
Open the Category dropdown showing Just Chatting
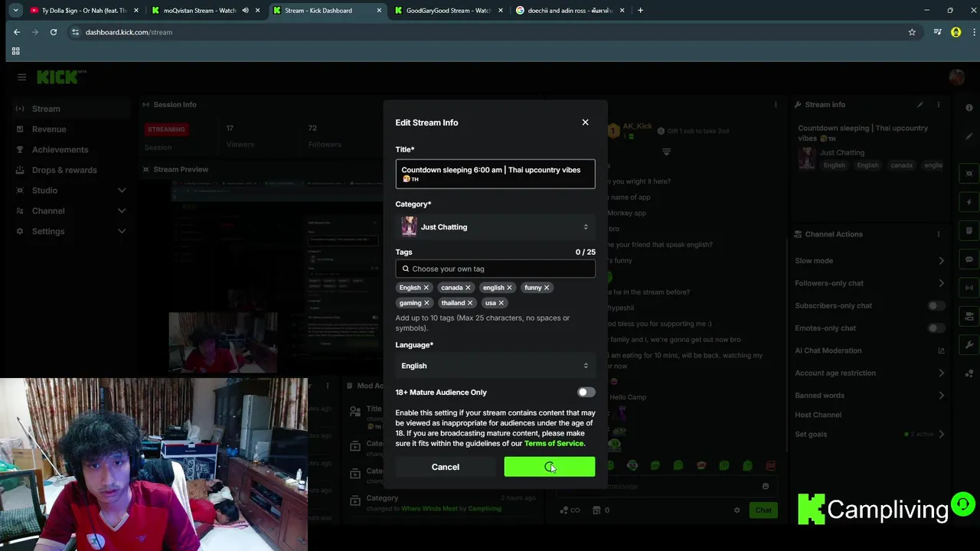click(495, 227)
